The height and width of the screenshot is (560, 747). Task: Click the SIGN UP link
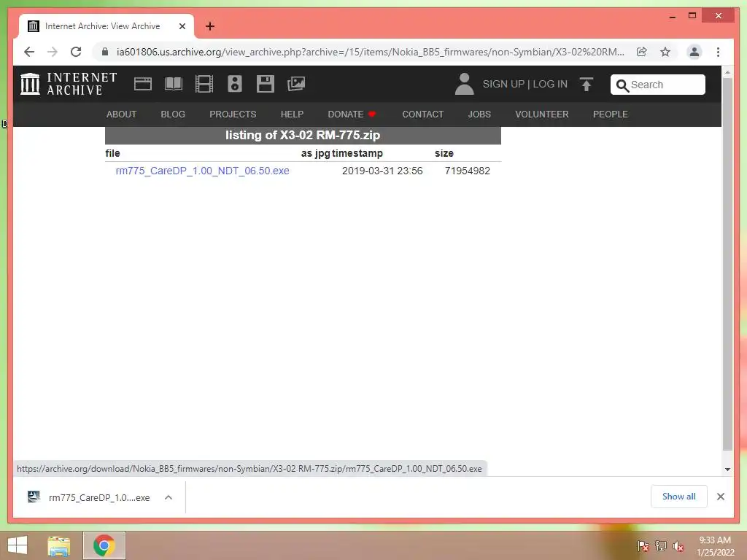[503, 85]
